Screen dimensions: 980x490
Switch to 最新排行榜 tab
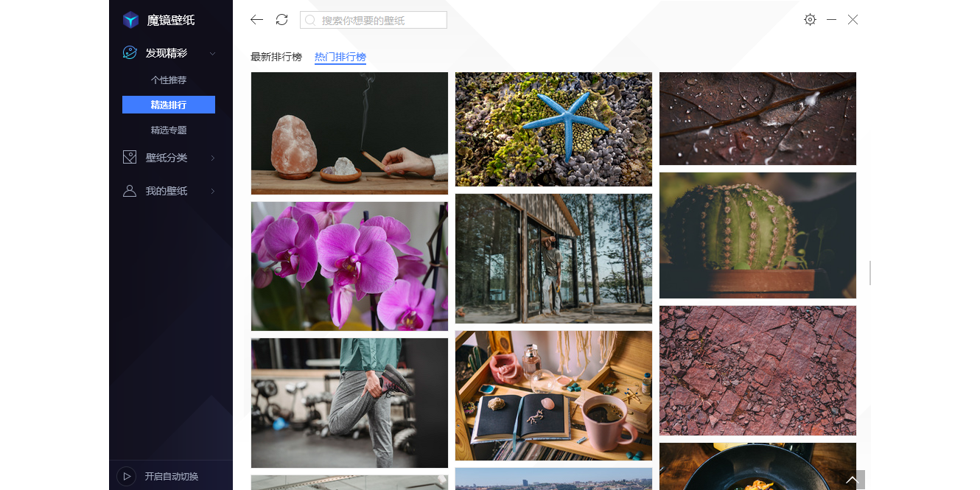[x=276, y=57]
